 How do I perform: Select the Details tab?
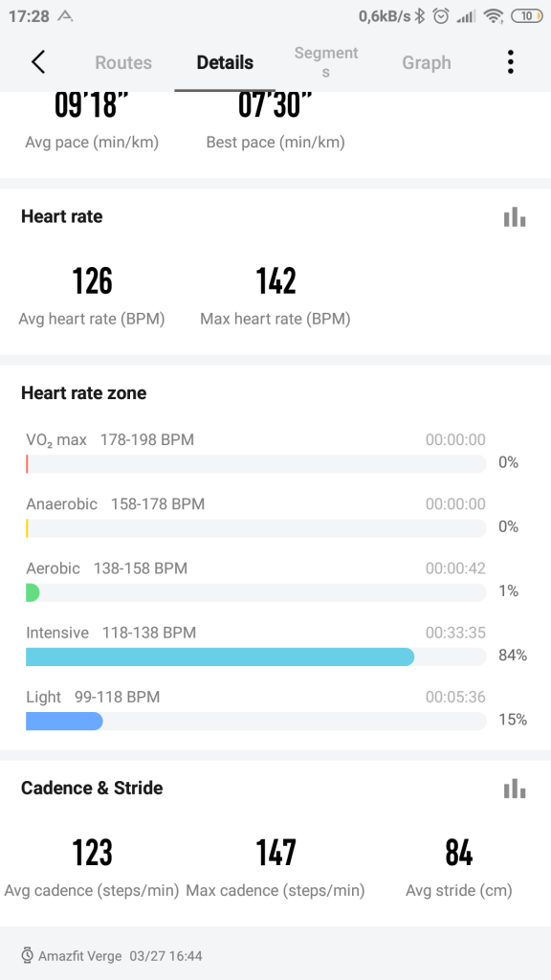225,61
